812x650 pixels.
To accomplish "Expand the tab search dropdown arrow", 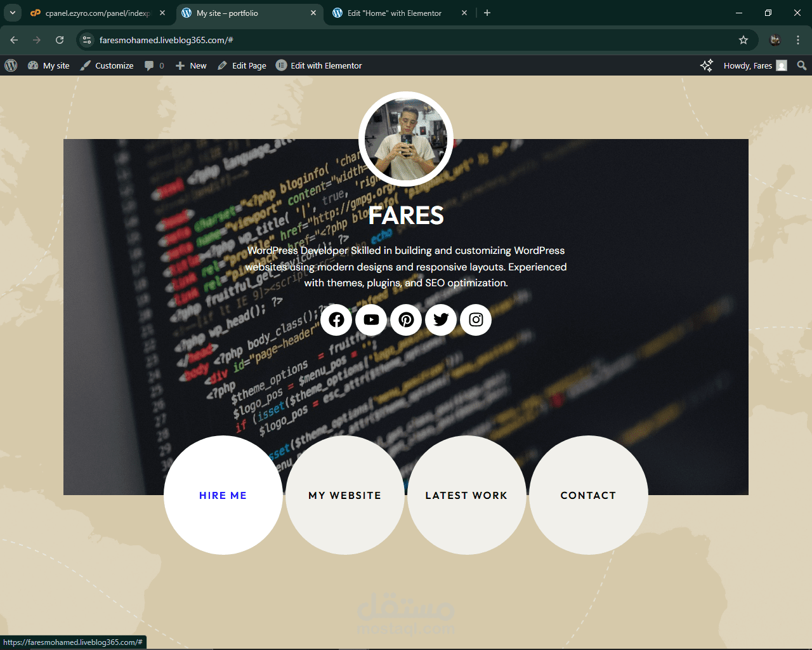I will pyautogui.click(x=12, y=13).
